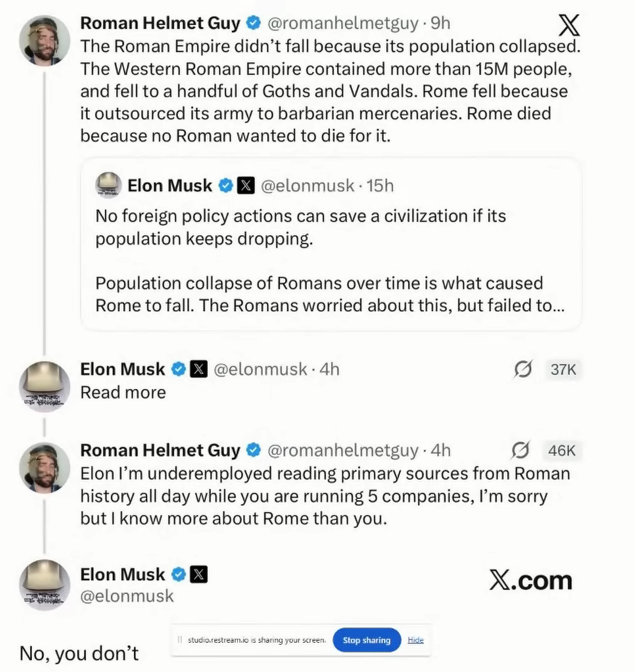The height and width of the screenshot is (672, 635).
Task: Open Roman Helmet Guy's top profile picture
Action: click(x=44, y=41)
